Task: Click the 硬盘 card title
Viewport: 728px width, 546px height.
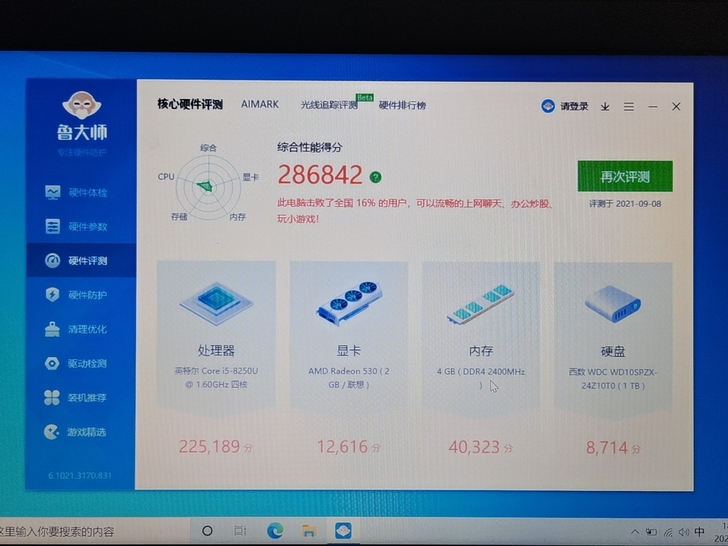Action: coord(613,351)
